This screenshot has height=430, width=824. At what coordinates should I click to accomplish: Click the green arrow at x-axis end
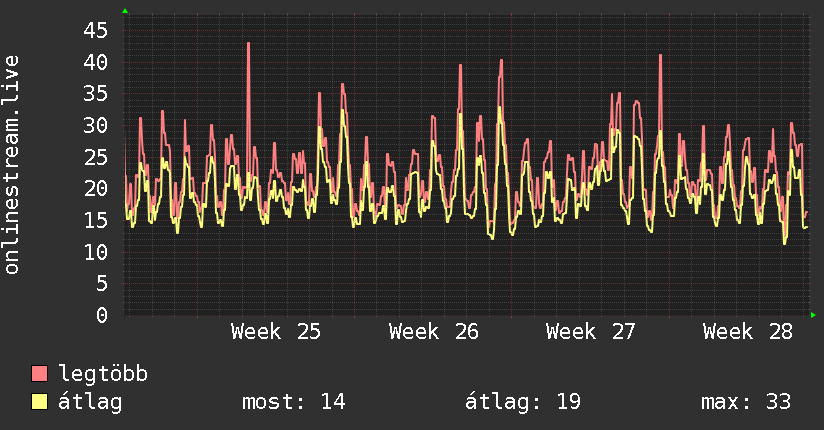[813, 315]
